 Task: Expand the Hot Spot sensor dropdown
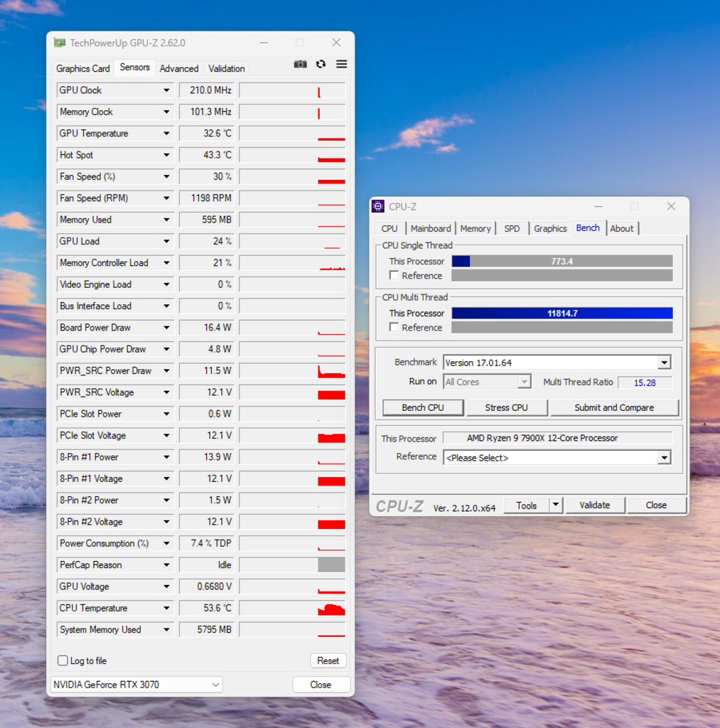pos(166,155)
